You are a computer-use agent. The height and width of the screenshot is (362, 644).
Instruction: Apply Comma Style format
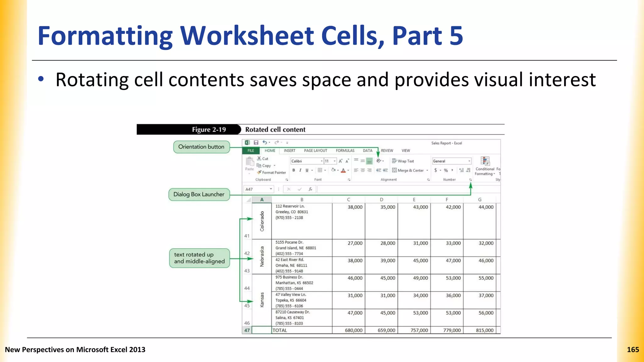452,170
